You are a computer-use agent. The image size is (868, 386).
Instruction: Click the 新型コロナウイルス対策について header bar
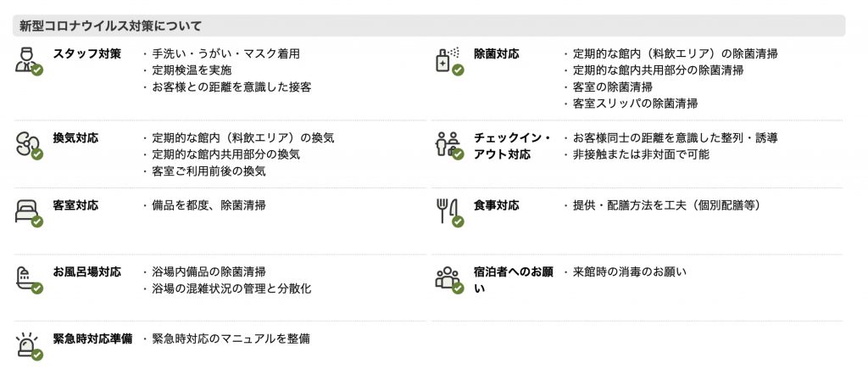[429, 25]
